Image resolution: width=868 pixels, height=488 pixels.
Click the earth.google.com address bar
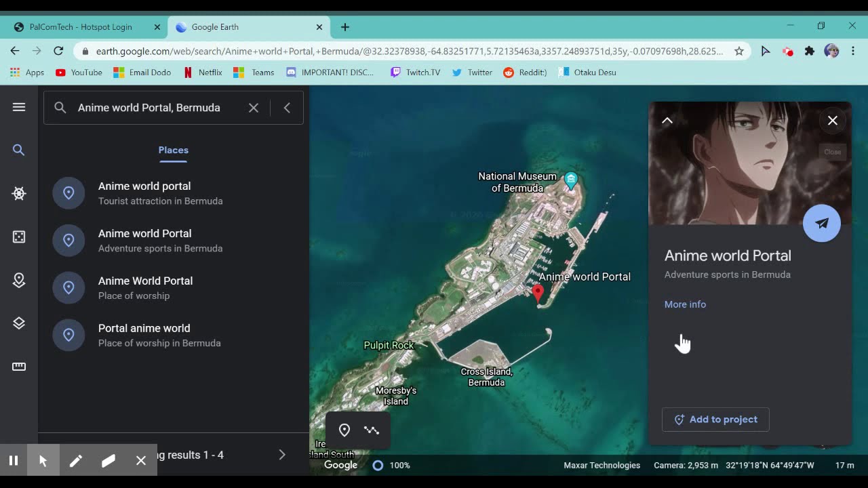[410, 51]
